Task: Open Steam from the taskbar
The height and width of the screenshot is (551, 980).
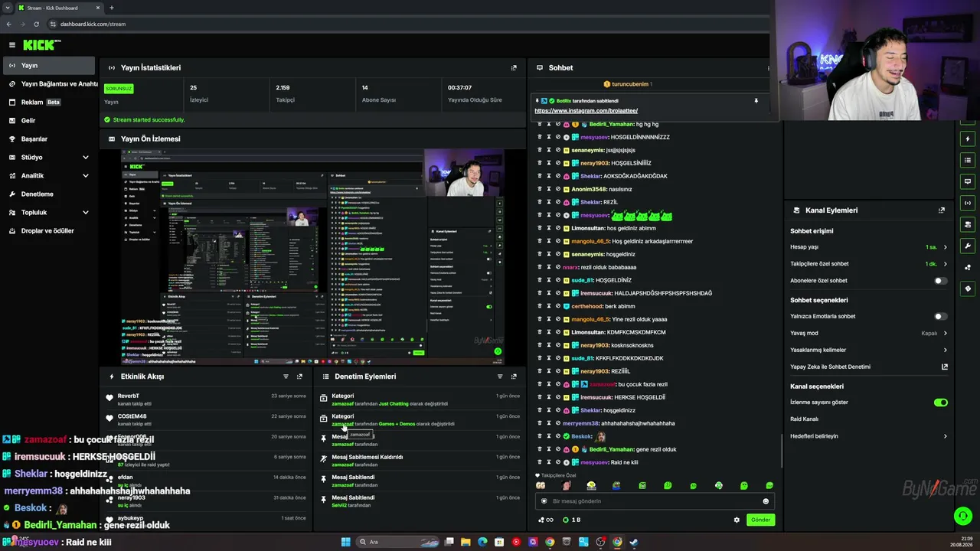Action: [634, 542]
